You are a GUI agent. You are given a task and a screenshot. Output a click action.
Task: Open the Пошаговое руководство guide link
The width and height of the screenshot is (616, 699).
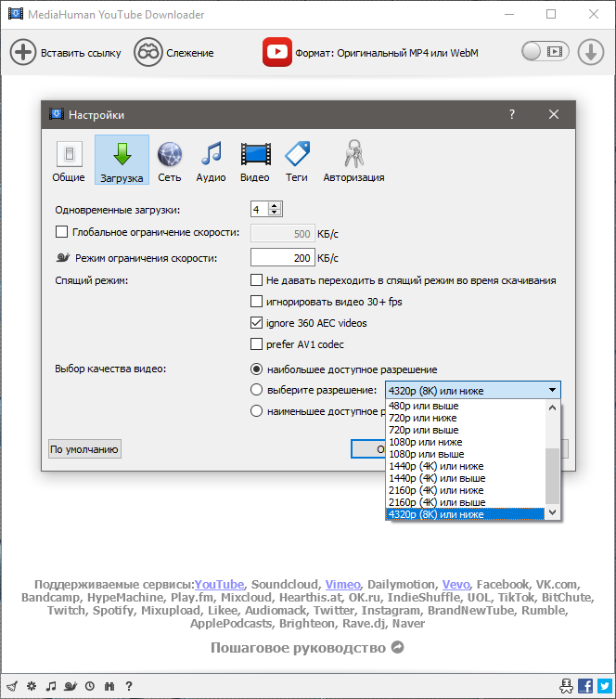[x=298, y=648]
